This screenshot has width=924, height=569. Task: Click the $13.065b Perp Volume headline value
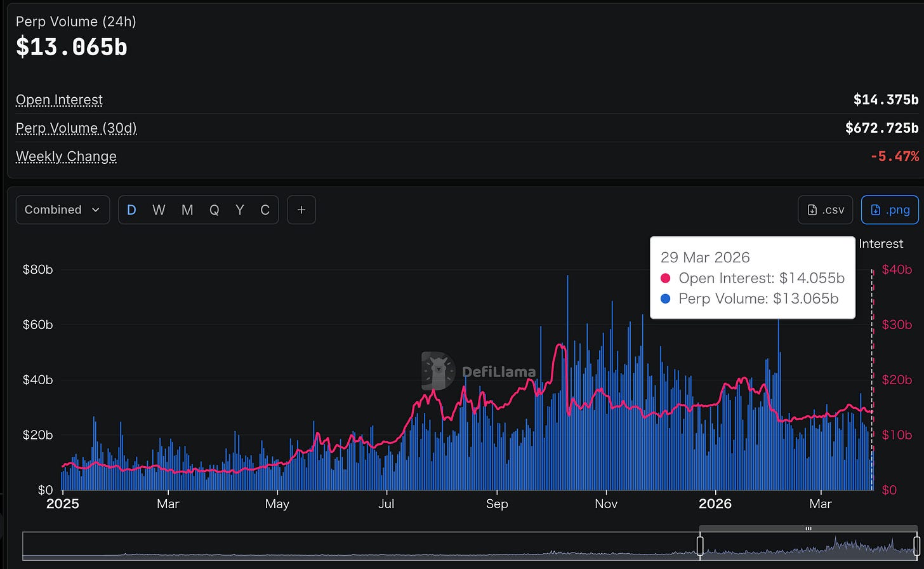pos(72,47)
